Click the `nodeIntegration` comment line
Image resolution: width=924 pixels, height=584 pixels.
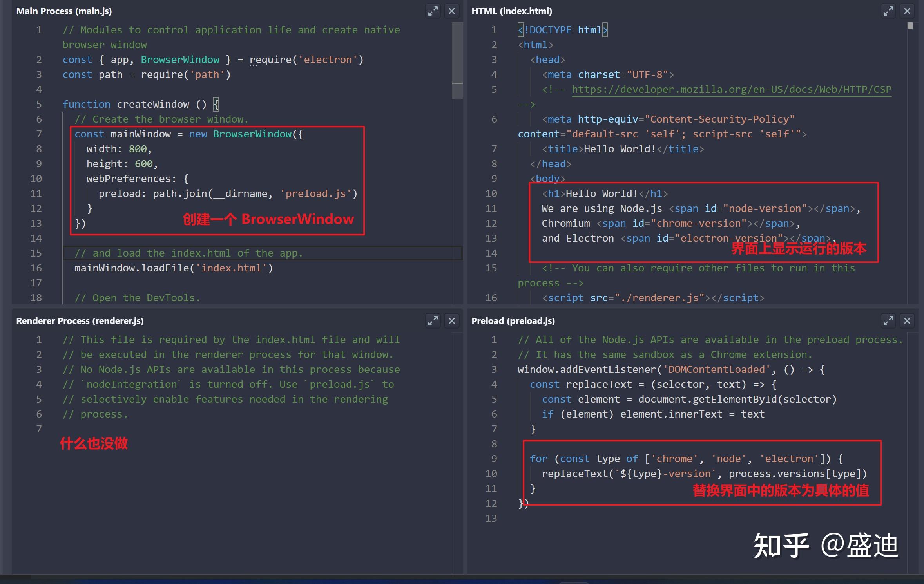[x=228, y=384]
